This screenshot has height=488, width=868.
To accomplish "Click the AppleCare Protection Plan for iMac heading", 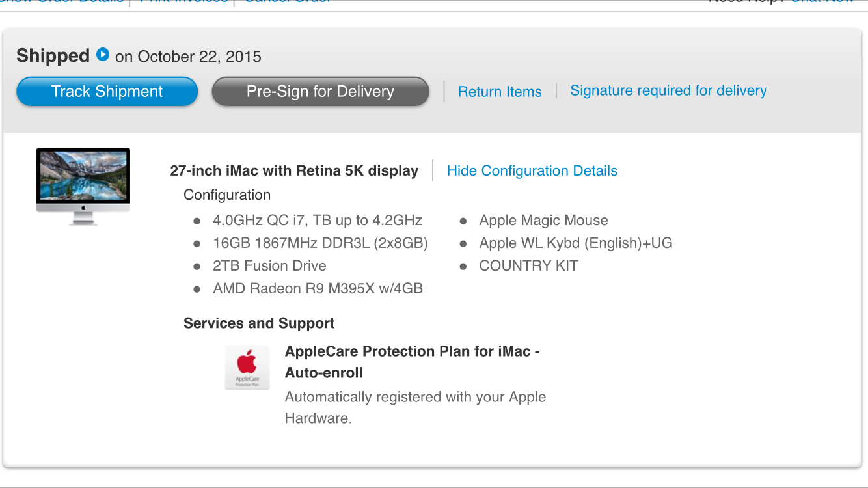I will (x=413, y=362).
